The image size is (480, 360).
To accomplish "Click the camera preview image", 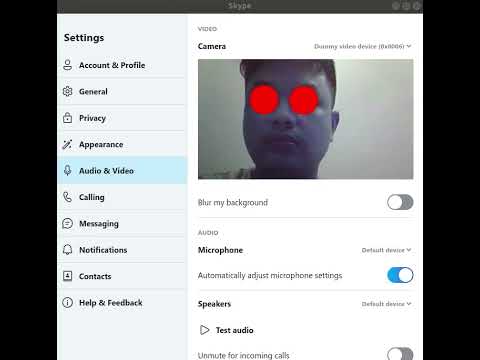I will pos(306,119).
